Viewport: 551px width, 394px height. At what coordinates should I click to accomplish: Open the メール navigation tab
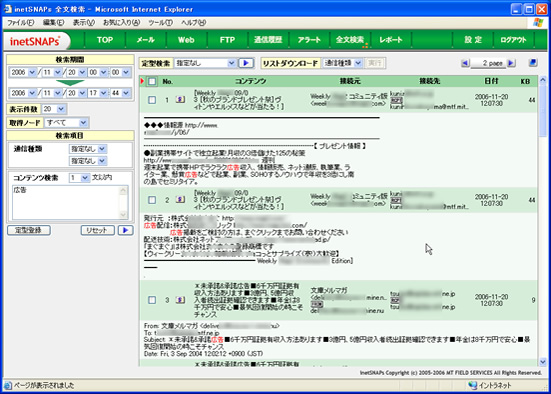[145, 40]
